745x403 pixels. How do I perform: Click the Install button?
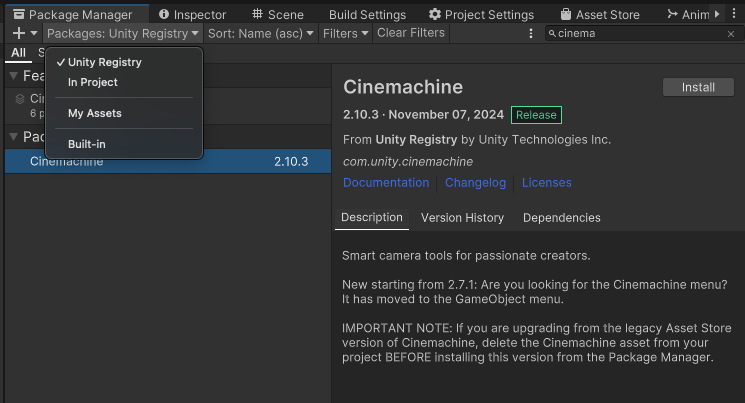tap(698, 87)
